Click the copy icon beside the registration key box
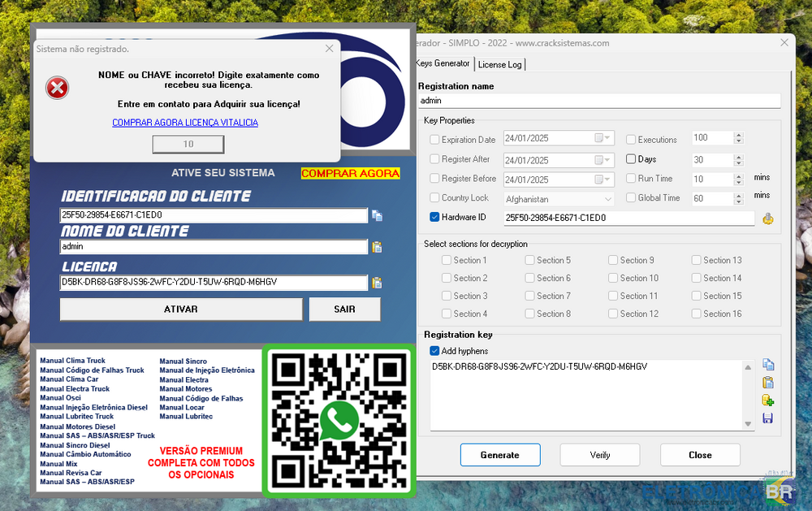The width and height of the screenshot is (812, 511). click(x=767, y=365)
